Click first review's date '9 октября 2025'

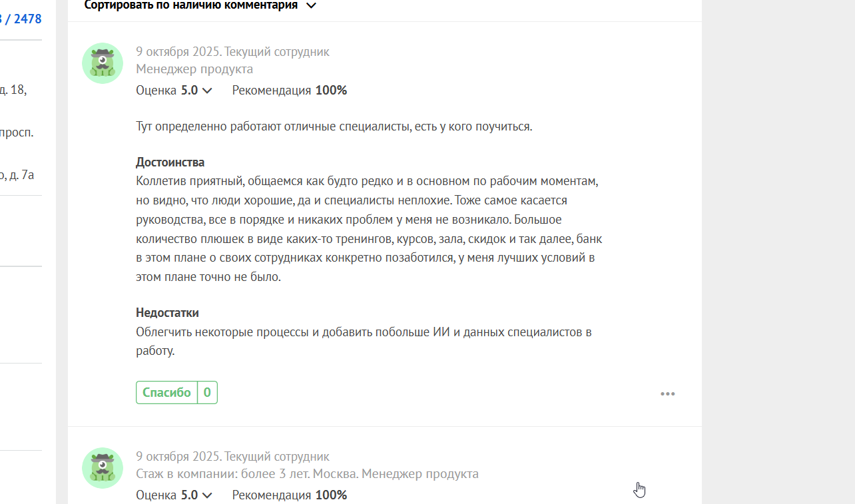tap(178, 52)
